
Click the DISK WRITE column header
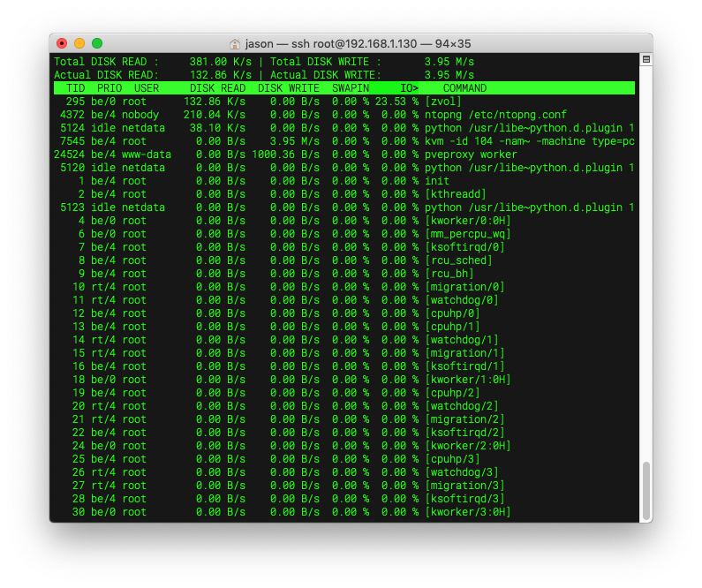(x=289, y=88)
